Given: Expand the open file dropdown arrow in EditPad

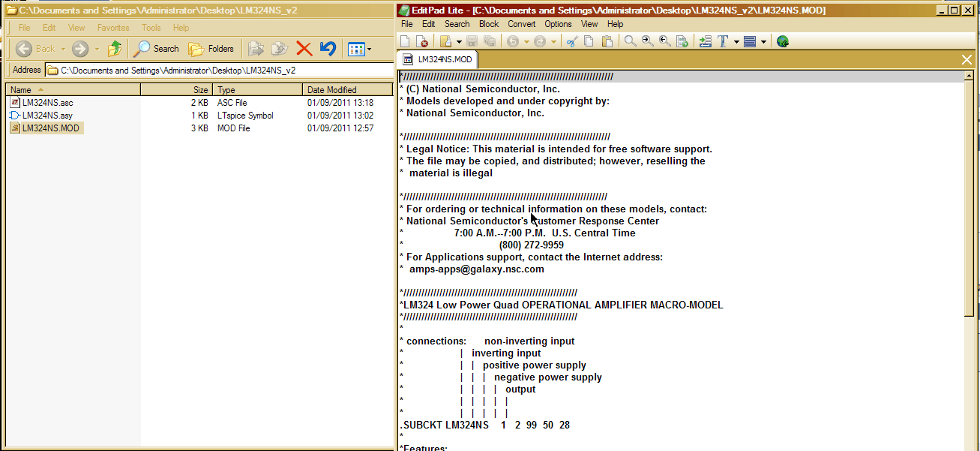Looking at the screenshot, I should pos(459,42).
